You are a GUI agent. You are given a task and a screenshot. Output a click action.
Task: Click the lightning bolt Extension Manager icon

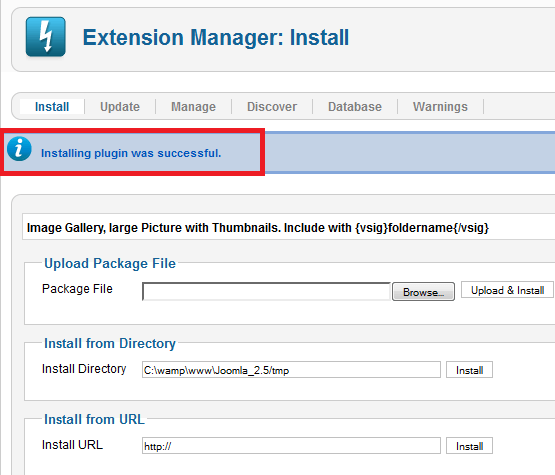click(x=46, y=37)
